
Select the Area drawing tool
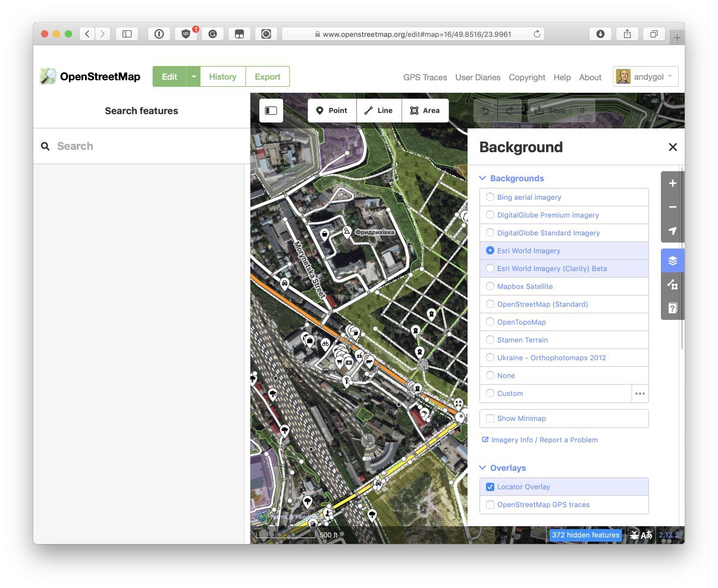pos(425,111)
